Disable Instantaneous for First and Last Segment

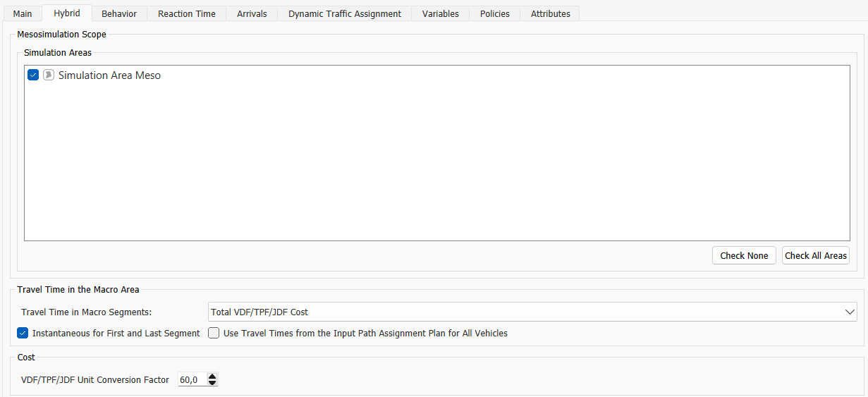tap(23, 333)
